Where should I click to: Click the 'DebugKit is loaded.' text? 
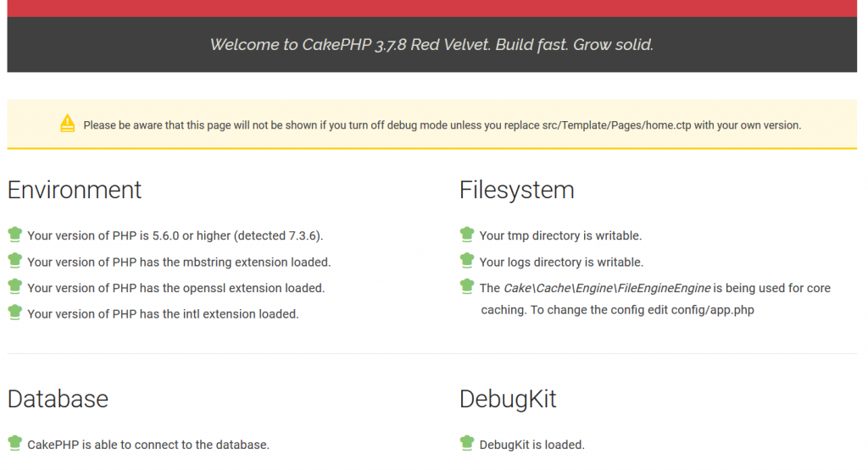531,445
